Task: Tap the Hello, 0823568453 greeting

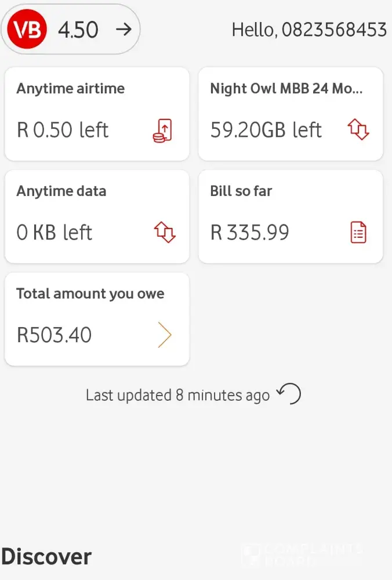Action: point(309,30)
